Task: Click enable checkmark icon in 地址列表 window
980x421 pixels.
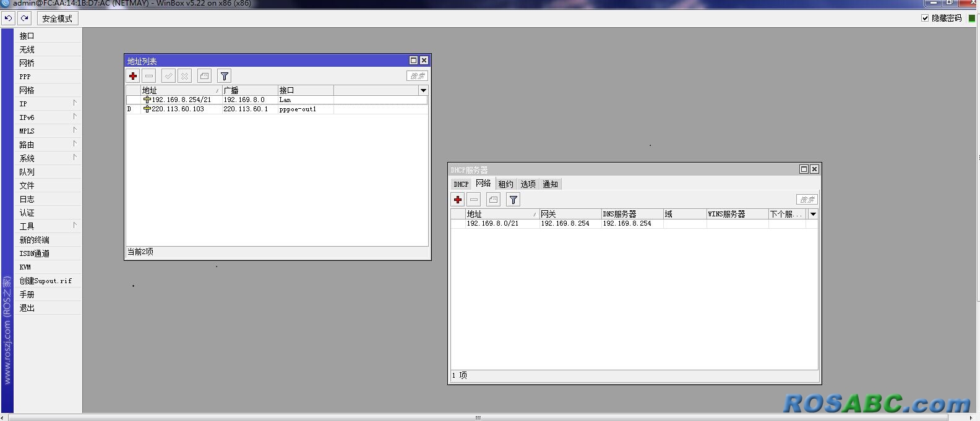Action: click(x=168, y=76)
